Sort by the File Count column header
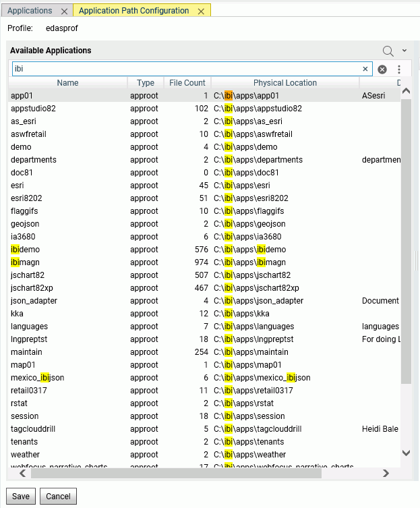420x508 pixels. tap(187, 83)
